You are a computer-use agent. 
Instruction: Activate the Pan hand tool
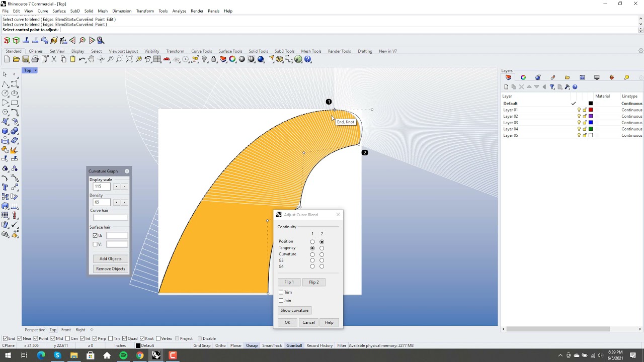(x=91, y=59)
